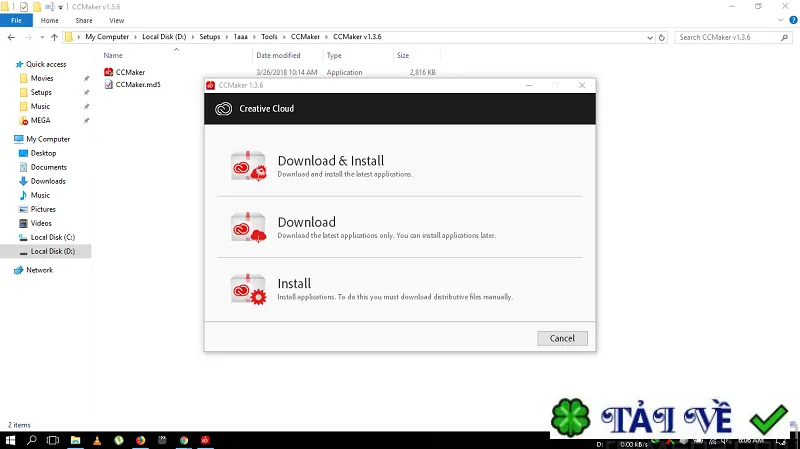The height and width of the screenshot is (449, 800).
Task: Click the Install gear package icon
Action: click(248, 289)
